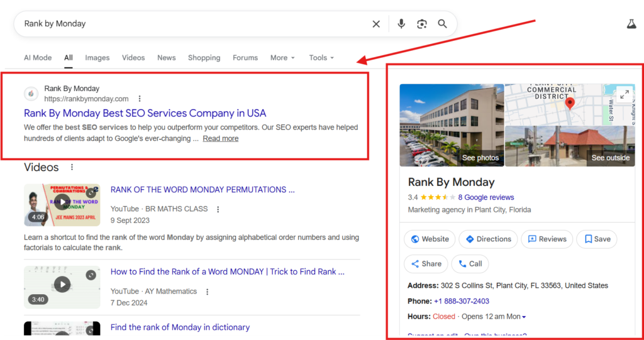Click the magnifying glass search icon
The height and width of the screenshot is (340, 644).
pyautogui.click(x=443, y=24)
